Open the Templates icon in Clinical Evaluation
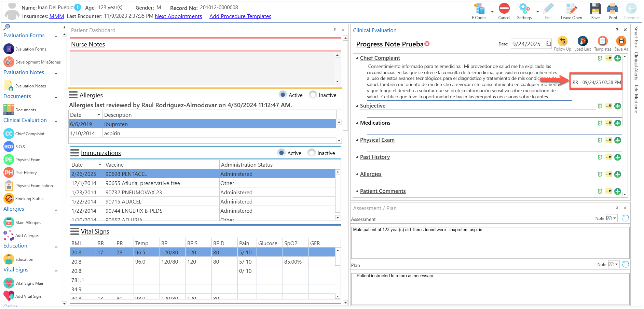 point(603,41)
